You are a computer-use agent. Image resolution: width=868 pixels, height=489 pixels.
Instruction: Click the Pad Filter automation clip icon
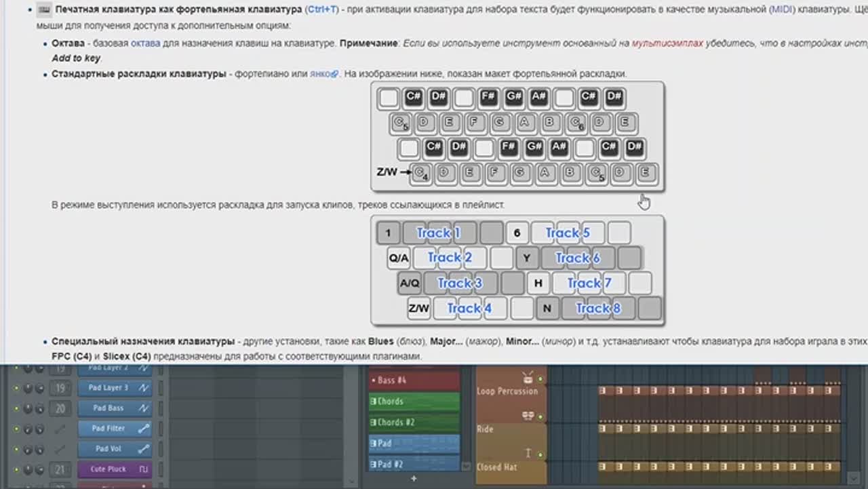pyautogui.click(x=143, y=429)
